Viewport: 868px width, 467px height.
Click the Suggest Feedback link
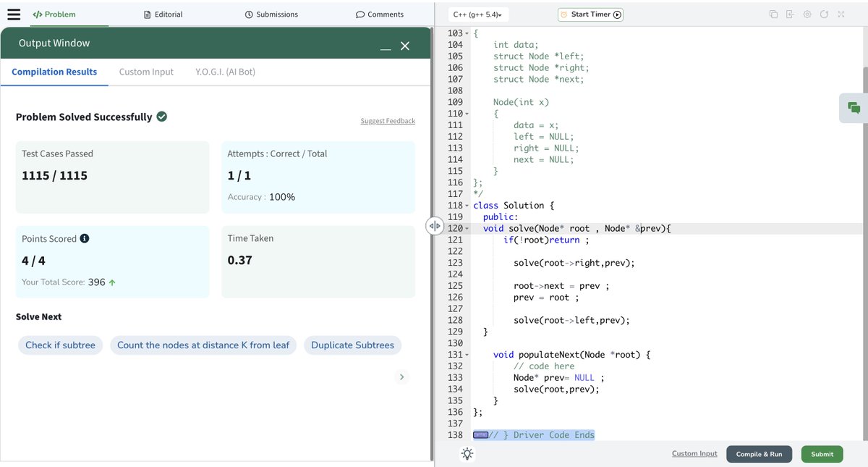tap(388, 121)
